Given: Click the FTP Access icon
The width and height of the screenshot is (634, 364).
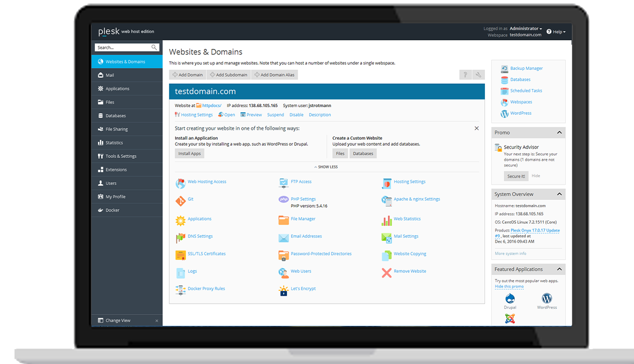Looking at the screenshot, I should click(283, 183).
